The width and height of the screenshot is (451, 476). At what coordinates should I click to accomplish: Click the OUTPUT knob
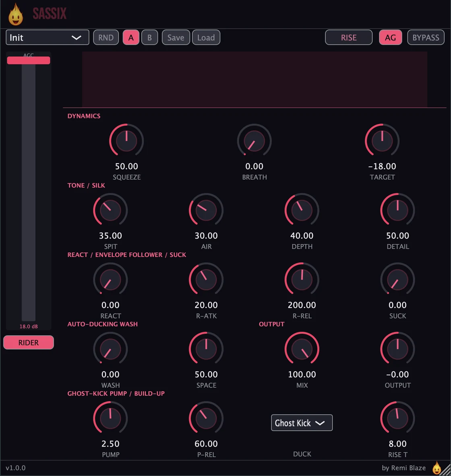click(397, 349)
